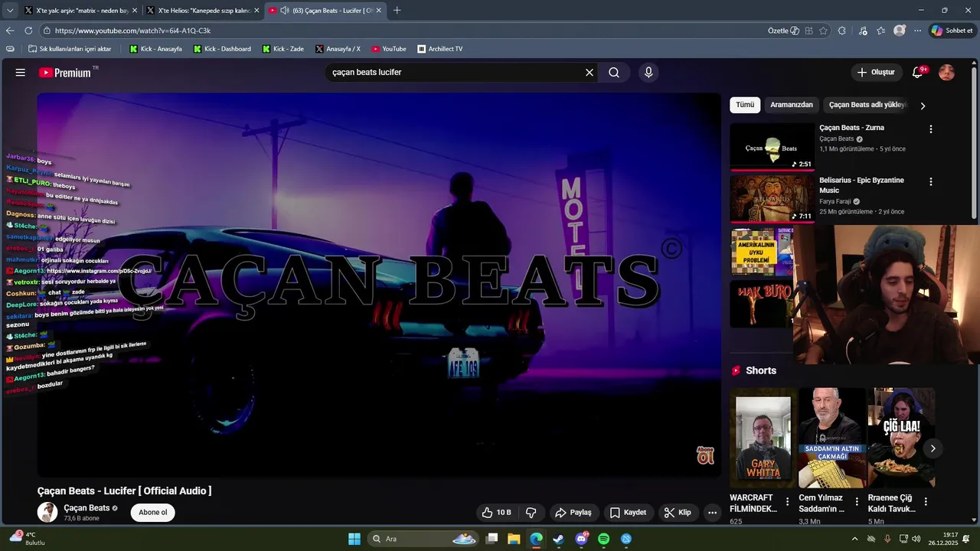980x551 pixels.
Task: Open the Oluştur create button
Action: tap(875, 73)
